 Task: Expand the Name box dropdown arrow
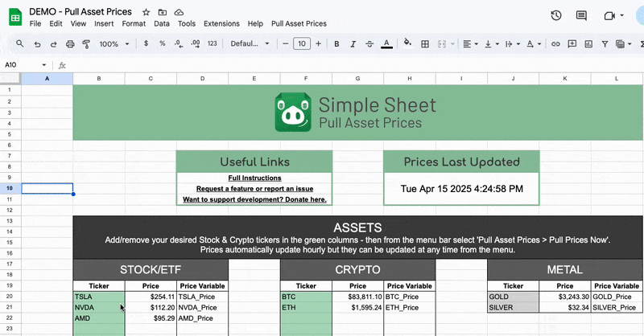(44, 65)
